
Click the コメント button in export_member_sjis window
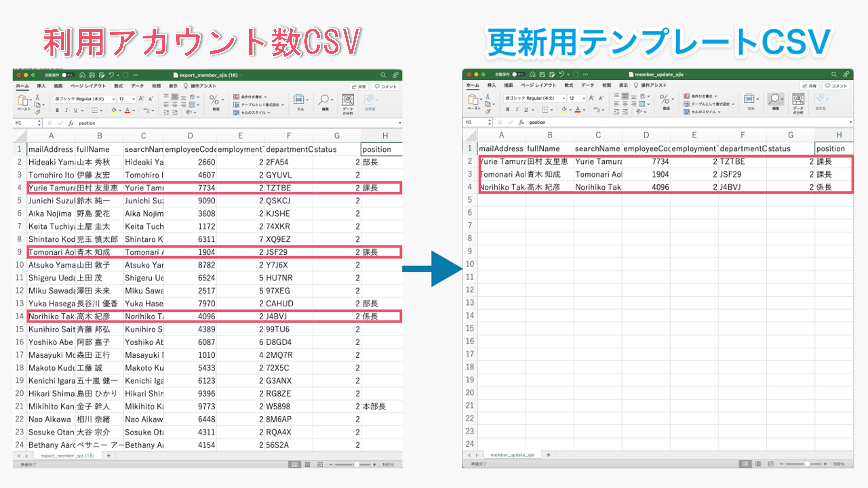point(386,87)
